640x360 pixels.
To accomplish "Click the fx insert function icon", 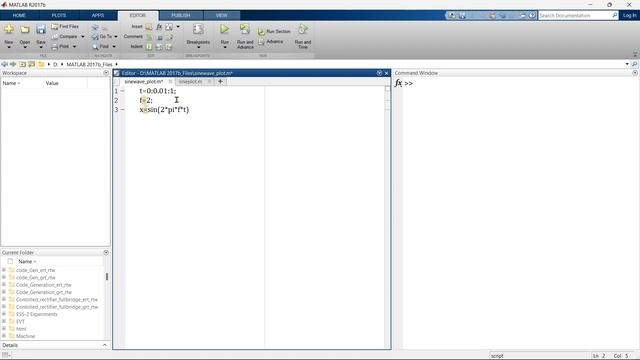I will point(159,27).
